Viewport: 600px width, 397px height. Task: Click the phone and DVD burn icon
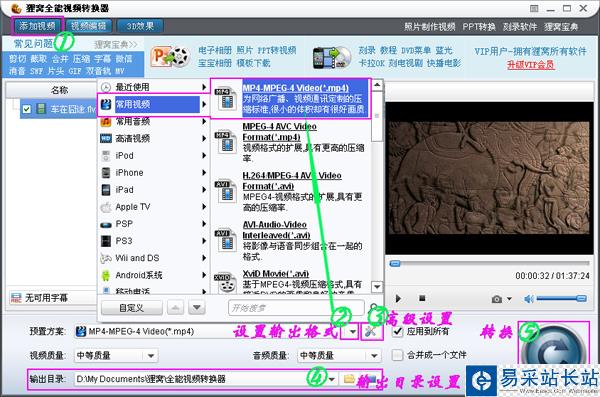click(x=332, y=58)
